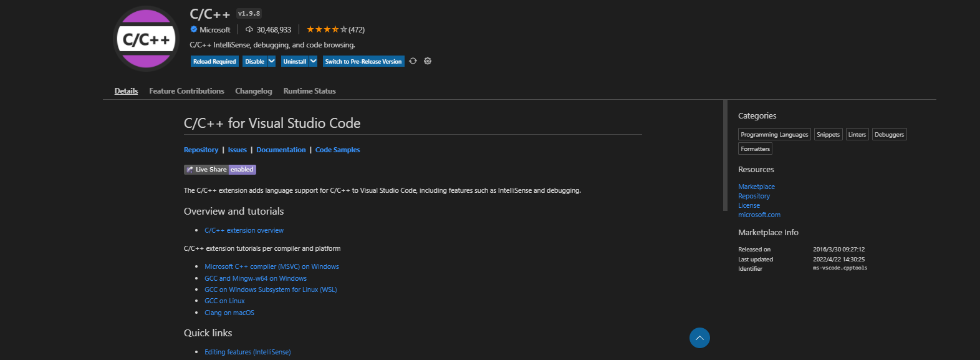This screenshot has width=980, height=360.
Task: Disable the C/C++ extension
Action: click(x=254, y=61)
